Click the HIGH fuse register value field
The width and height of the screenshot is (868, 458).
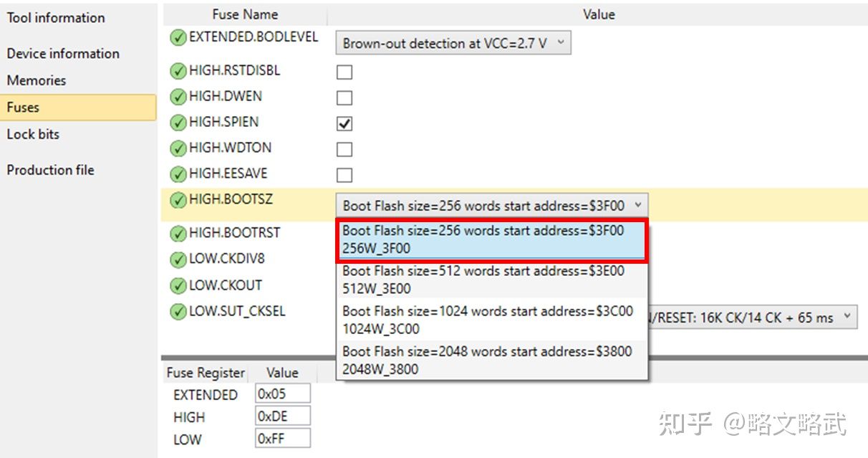282,416
